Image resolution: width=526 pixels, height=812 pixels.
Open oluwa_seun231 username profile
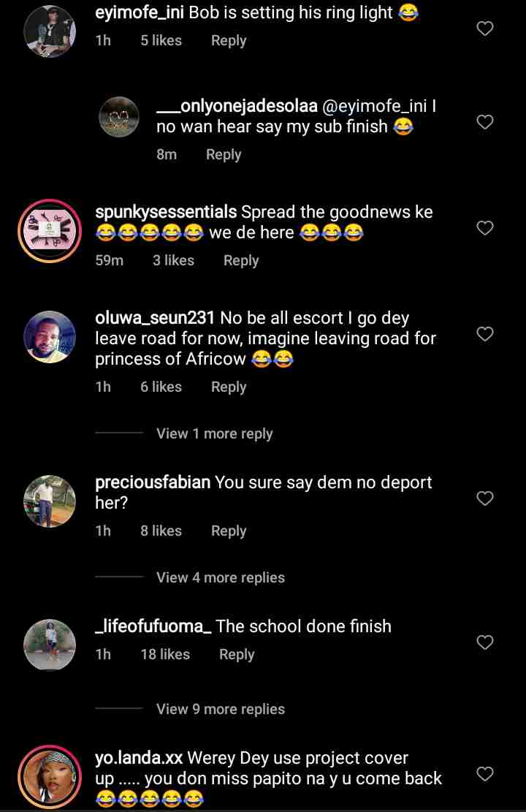coord(155,318)
